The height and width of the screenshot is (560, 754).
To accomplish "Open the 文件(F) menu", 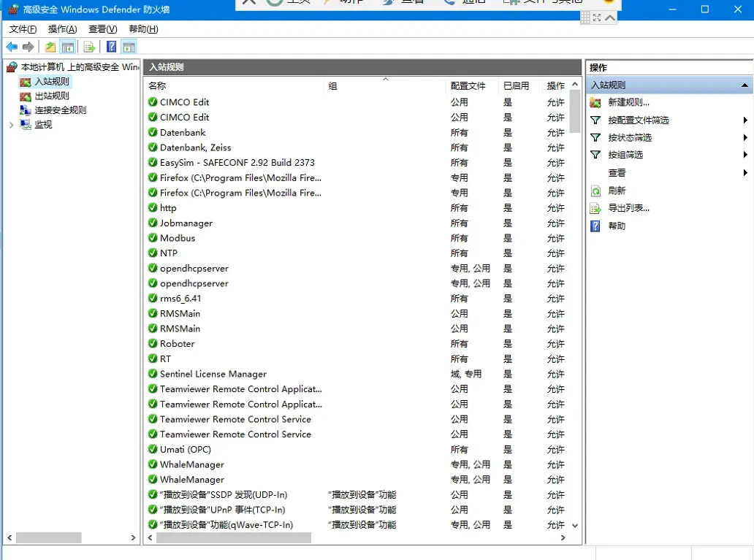I will (x=23, y=29).
